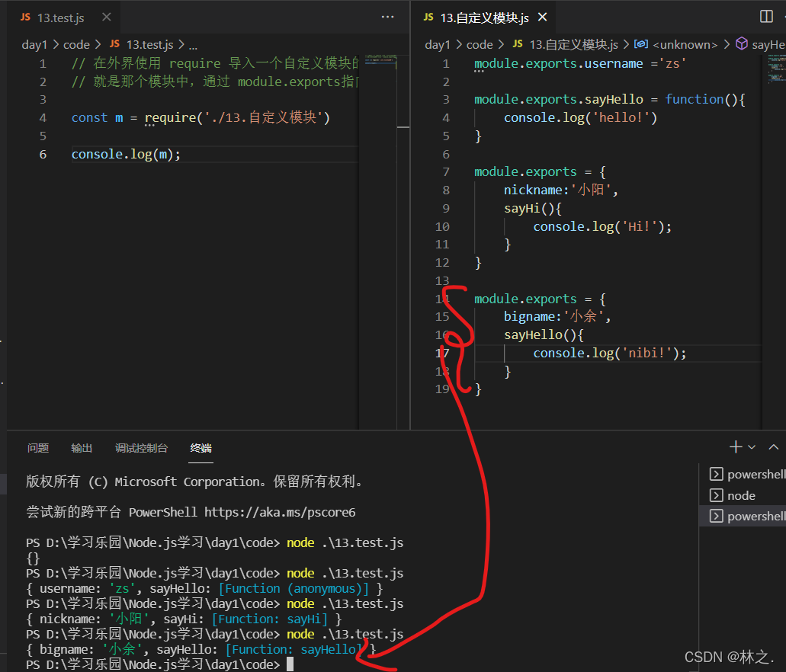Select the first powershell terminal entry

click(743, 474)
